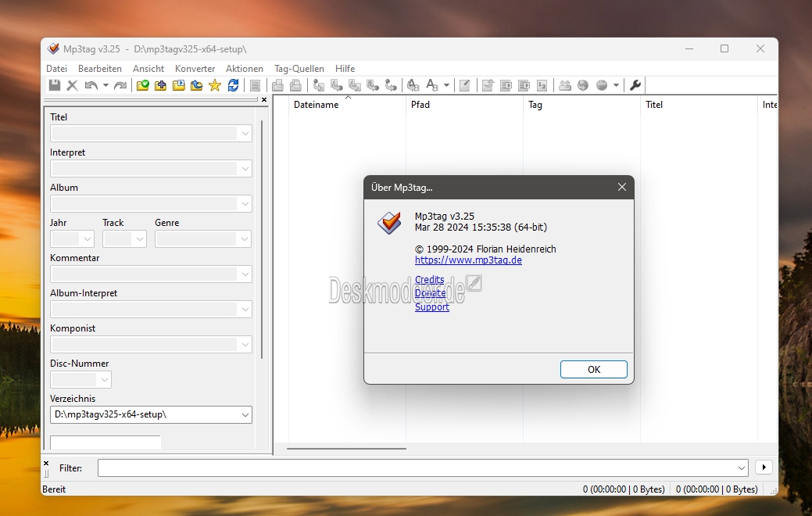Viewport: 812px width, 516px height.
Task: Open the Support link
Action: (x=432, y=307)
